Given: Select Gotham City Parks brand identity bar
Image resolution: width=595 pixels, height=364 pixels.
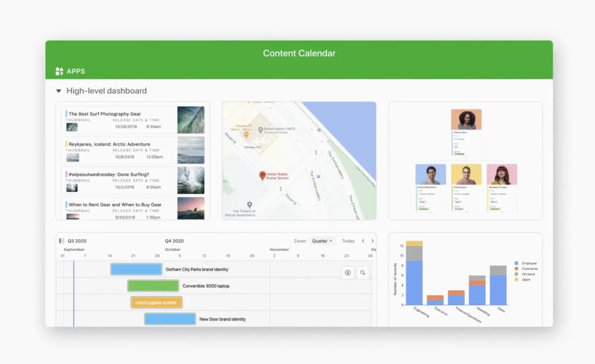Looking at the screenshot, I should pos(136,269).
